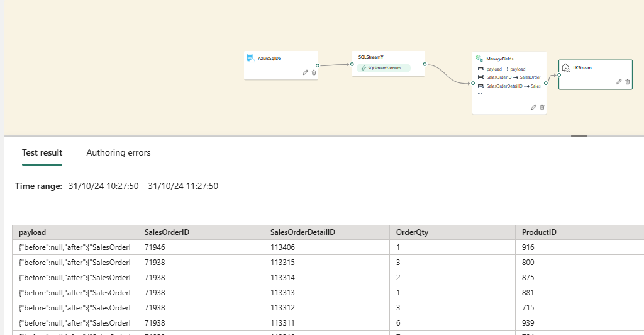Click SalesOrderDetailID cell 113312
This screenshot has width=644, height=335.
326,308
